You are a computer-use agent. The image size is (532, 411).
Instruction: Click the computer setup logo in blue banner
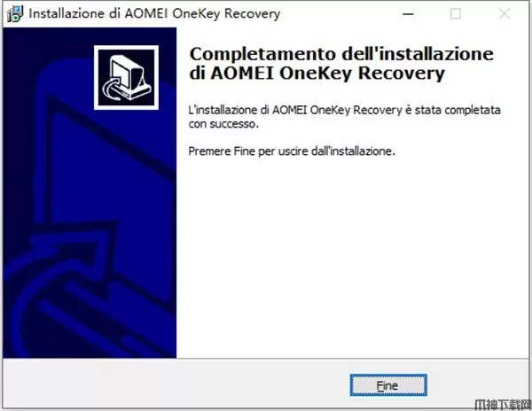pos(126,78)
